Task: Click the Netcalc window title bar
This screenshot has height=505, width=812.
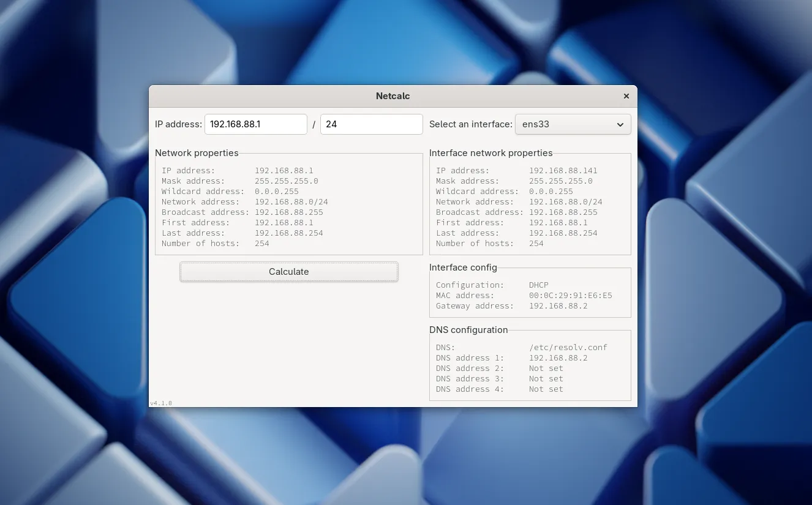Action: [393, 96]
